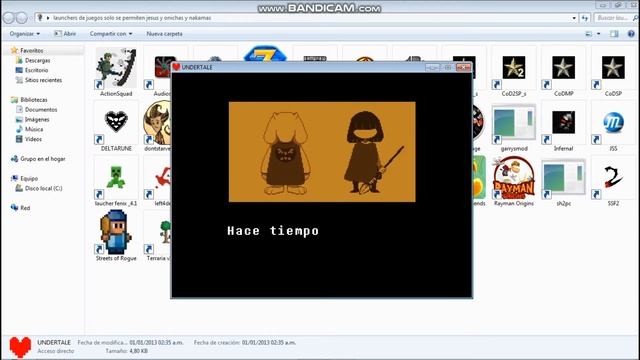Select the Streets of Rogue shortcut

click(116, 232)
